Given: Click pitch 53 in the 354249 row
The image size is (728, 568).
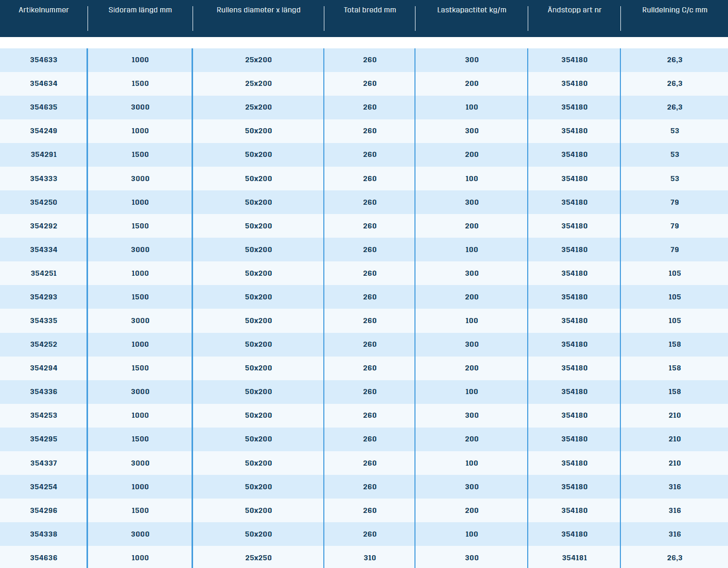Looking at the screenshot, I should (x=674, y=131).
